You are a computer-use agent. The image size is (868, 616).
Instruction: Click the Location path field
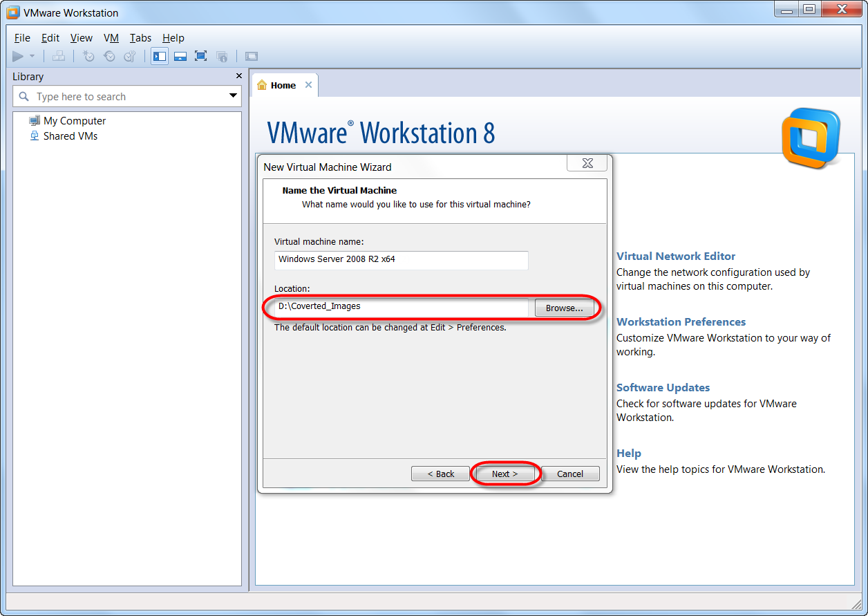pos(402,307)
